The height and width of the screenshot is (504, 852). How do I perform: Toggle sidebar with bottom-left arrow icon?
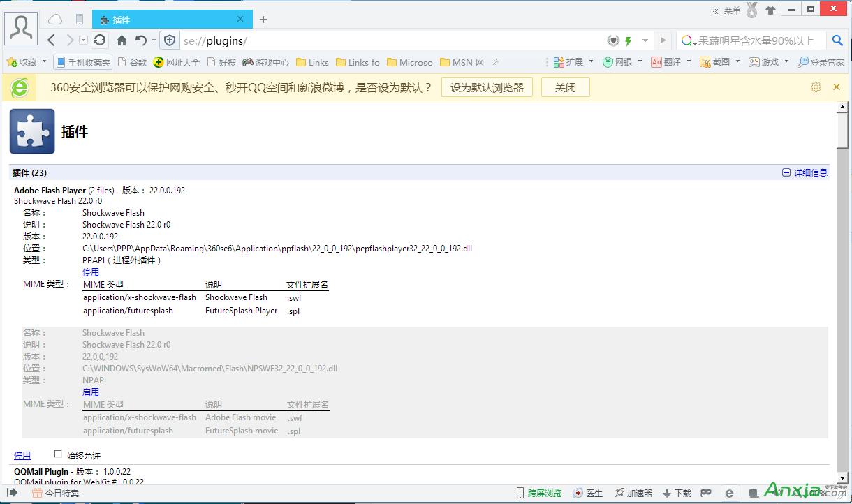(x=12, y=493)
